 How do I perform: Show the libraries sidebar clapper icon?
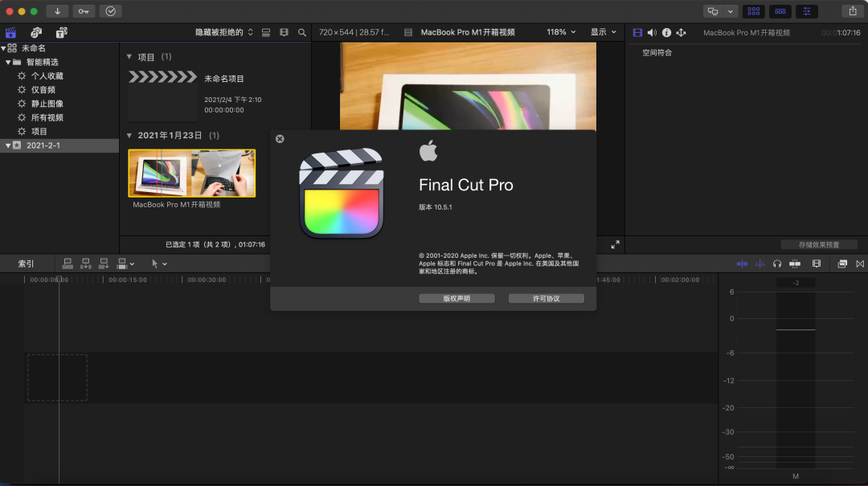point(10,33)
